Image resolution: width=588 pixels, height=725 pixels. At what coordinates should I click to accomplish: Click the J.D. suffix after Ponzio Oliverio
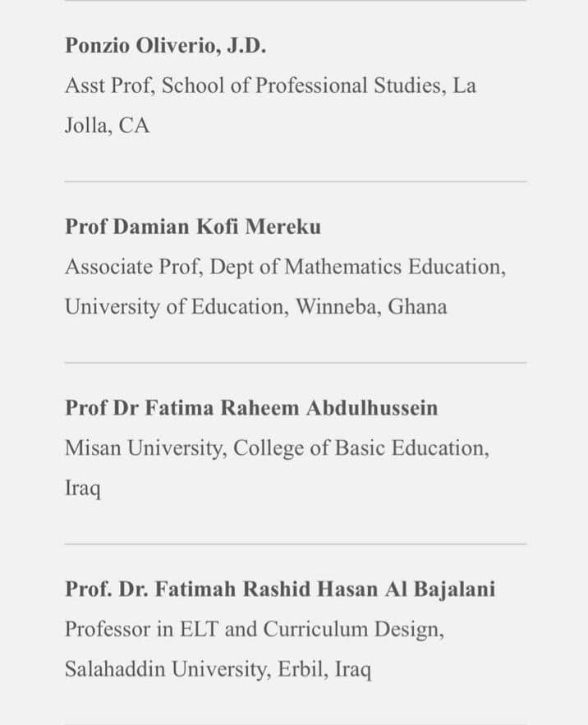pos(246,46)
